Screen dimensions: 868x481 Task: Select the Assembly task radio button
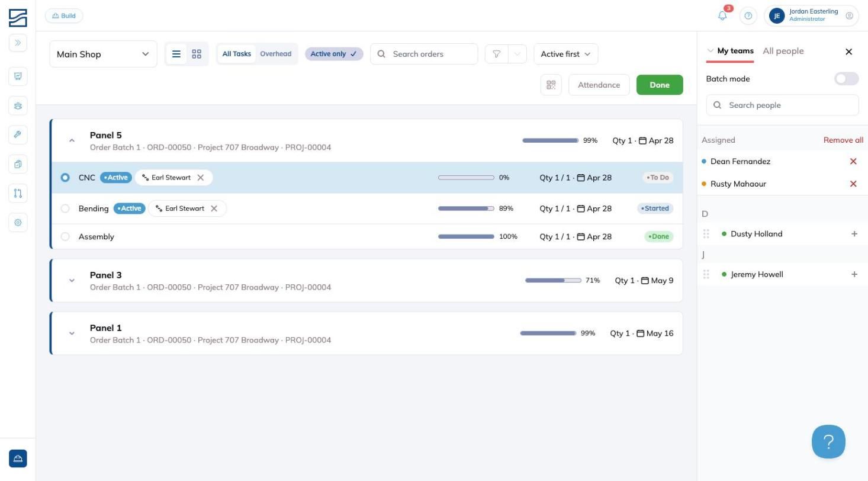point(65,236)
